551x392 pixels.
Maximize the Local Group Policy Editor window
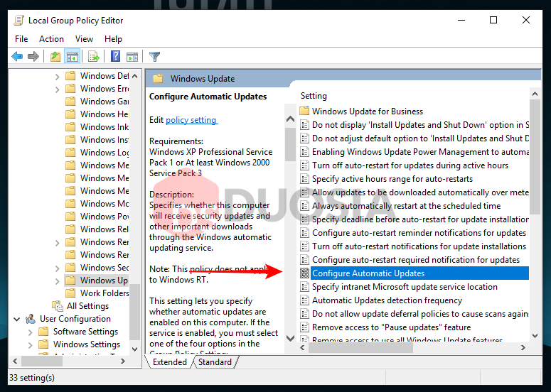(493, 20)
